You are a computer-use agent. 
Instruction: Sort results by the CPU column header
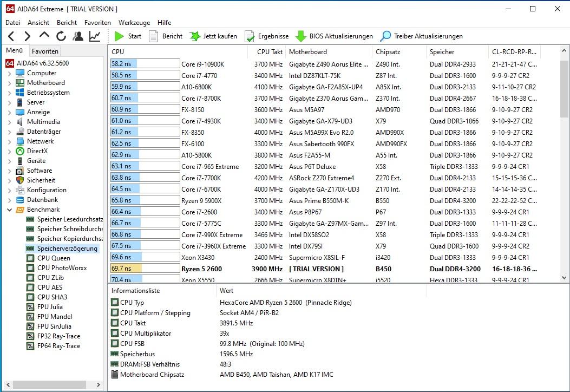click(178, 52)
